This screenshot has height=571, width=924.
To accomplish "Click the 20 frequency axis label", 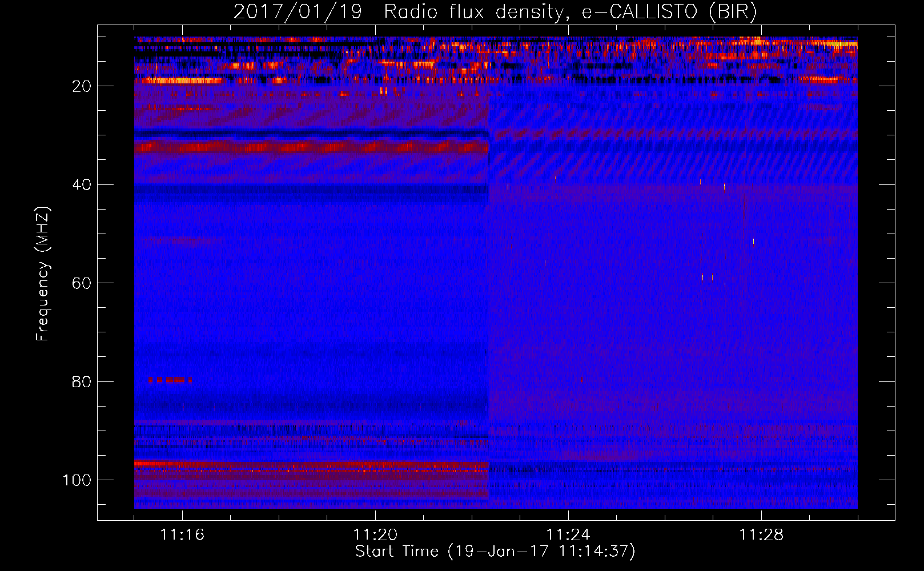I will click(x=82, y=86).
